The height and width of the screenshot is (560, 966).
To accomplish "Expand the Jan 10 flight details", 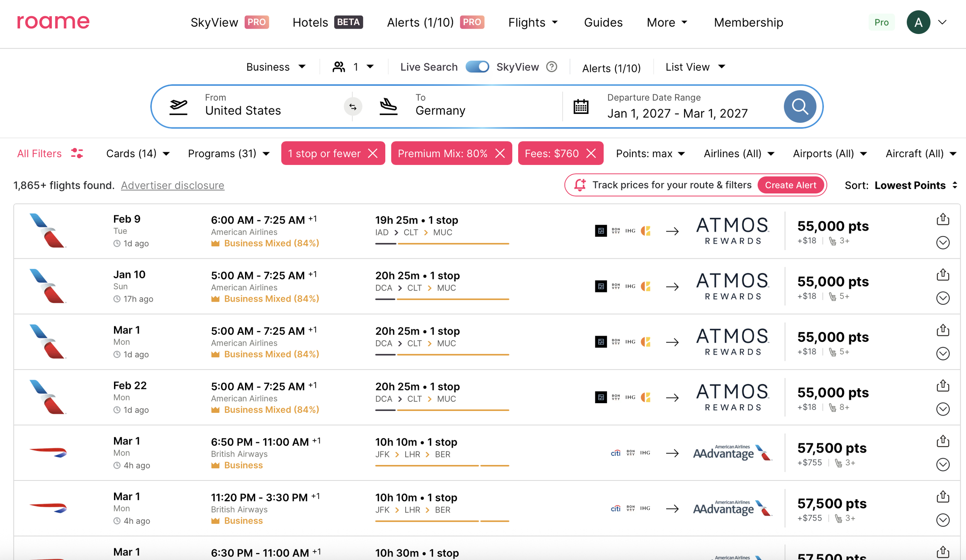I will (x=943, y=298).
